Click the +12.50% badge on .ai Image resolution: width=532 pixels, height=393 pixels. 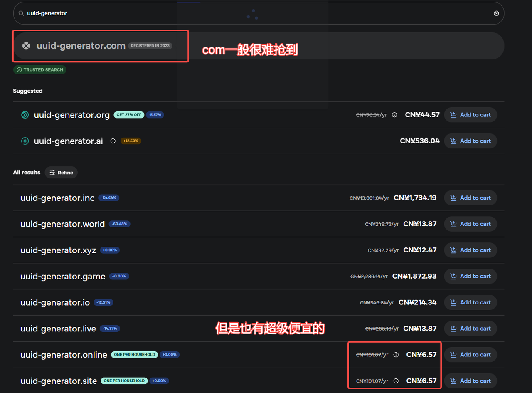[131, 141]
